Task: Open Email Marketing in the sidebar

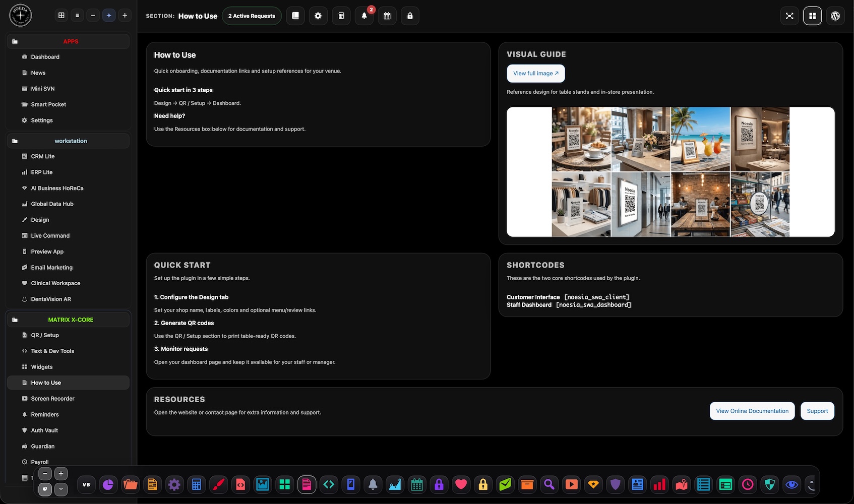Action: tap(68, 267)
